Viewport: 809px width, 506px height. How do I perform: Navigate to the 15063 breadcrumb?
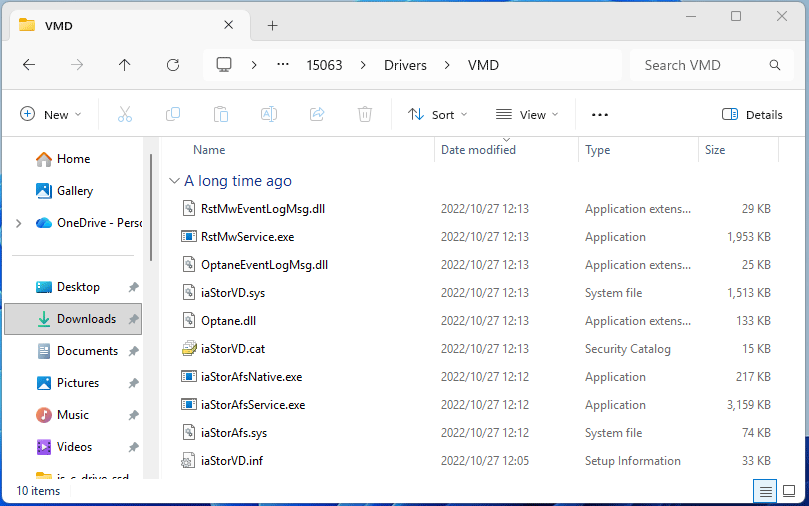click(324, 65)
